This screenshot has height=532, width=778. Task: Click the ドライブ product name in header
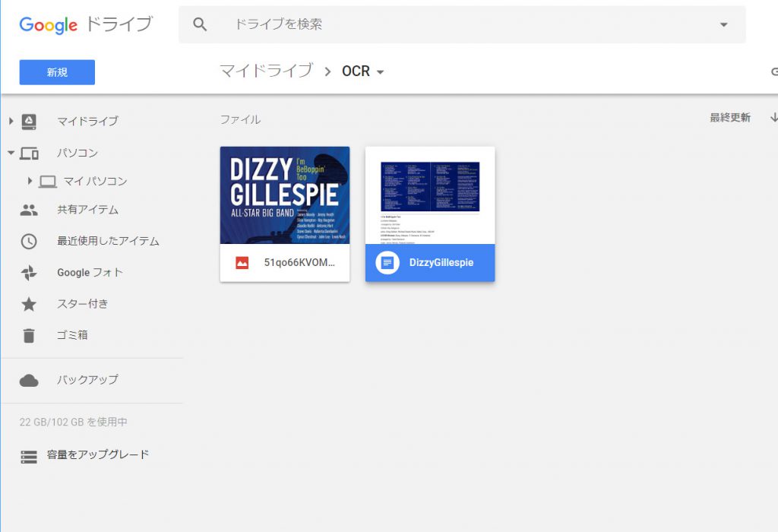coord(119,24)
